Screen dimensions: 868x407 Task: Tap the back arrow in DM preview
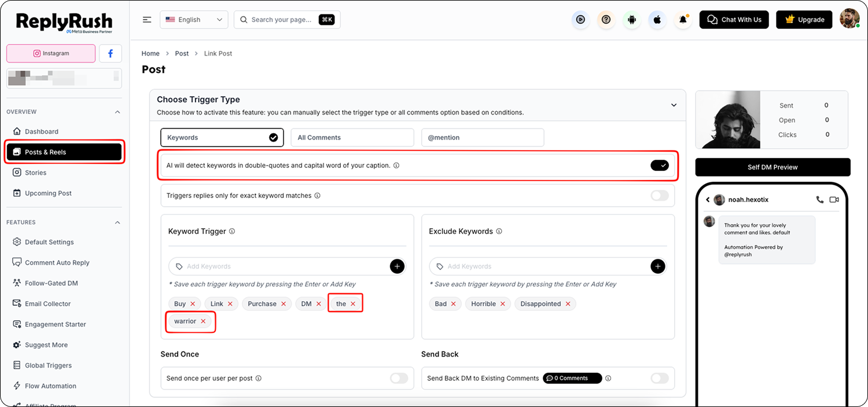(707, 200)
